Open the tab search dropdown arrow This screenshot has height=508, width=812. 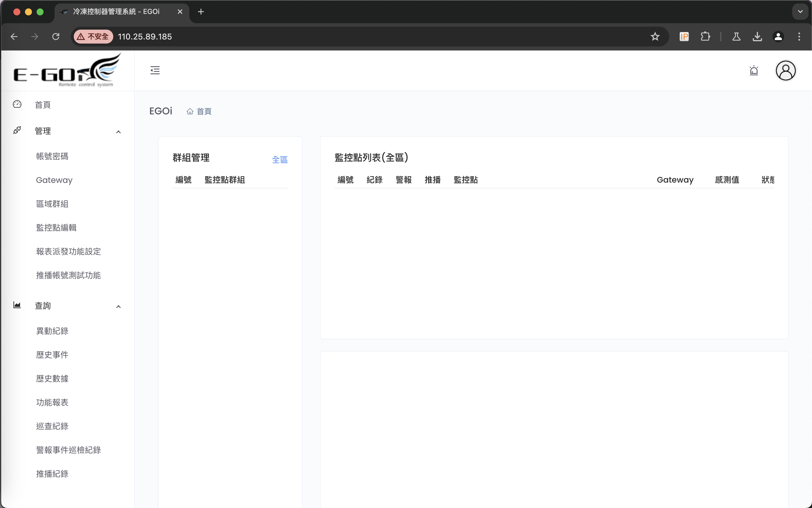(x=800, y=12)
